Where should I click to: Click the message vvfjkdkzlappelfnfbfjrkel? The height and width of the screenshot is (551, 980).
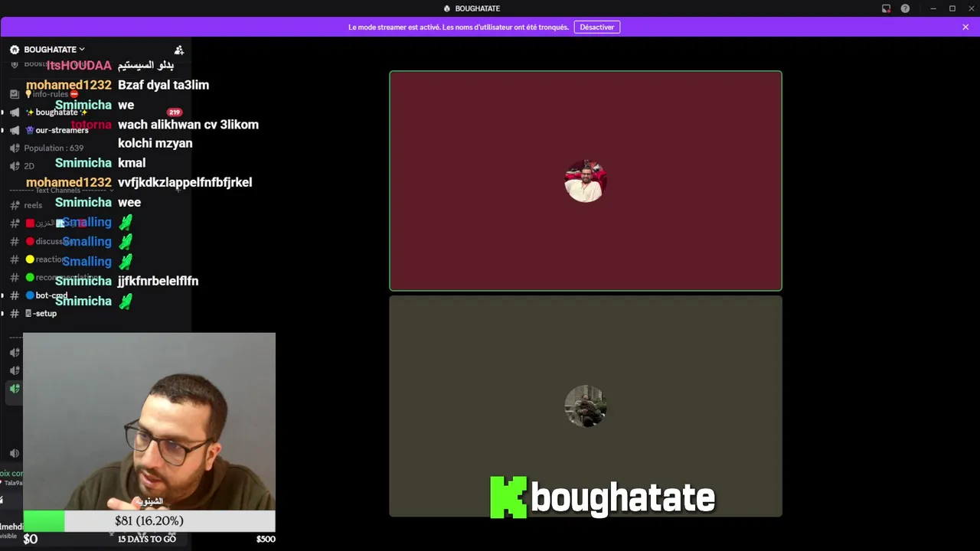185,182
